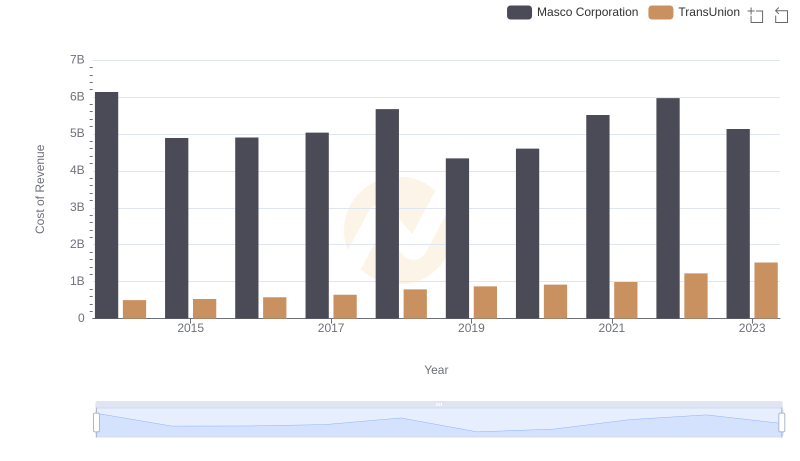Viewport: 800px width, 461px height.
Task: Click the 3B y-axis label
Action: point(77,208)
